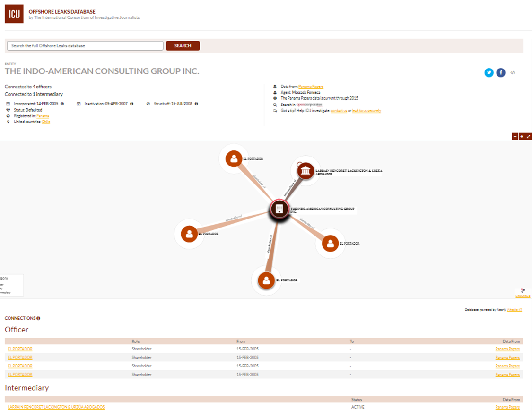Zoom out of the graph with minus button
532x420 pixels.
coord(515,136)
